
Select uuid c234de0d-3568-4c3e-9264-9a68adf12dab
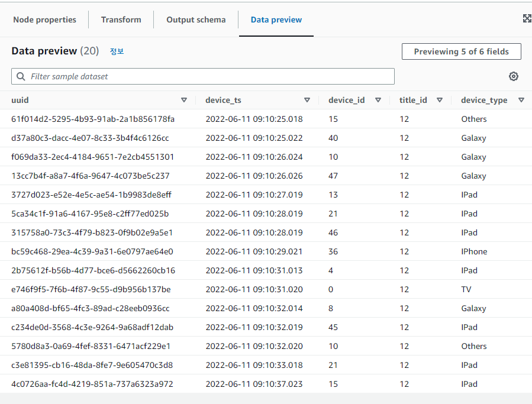tap(92, 327)
